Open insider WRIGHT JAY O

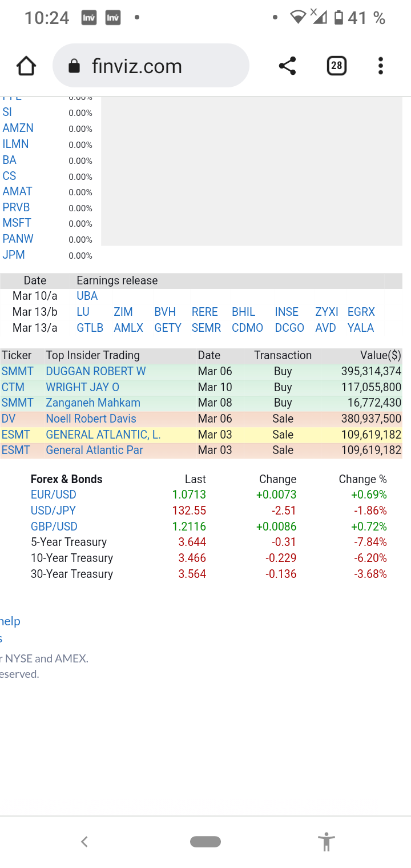click(83, 387)
